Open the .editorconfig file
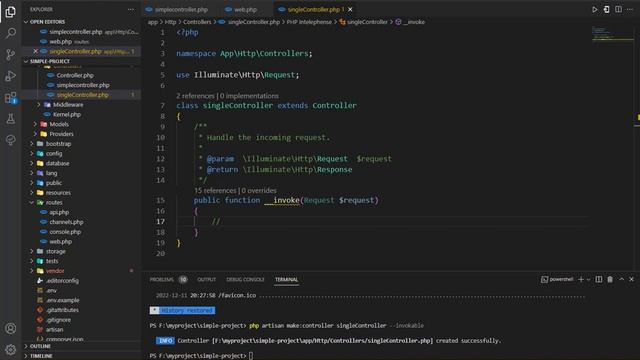 (62, 281)
